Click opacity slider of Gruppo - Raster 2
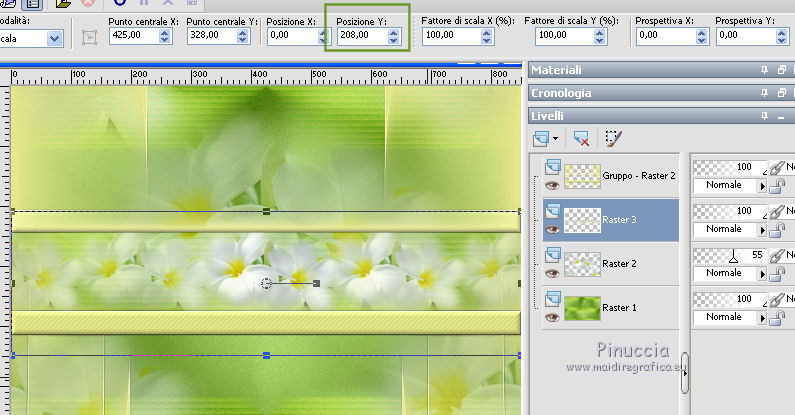795x415 pixels. point(730,167)
